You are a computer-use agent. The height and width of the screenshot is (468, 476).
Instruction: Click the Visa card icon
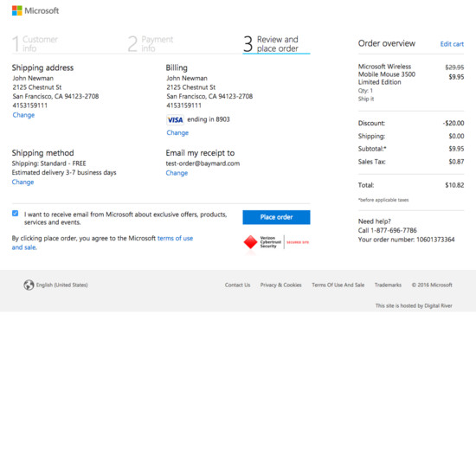tap(175, 120)
